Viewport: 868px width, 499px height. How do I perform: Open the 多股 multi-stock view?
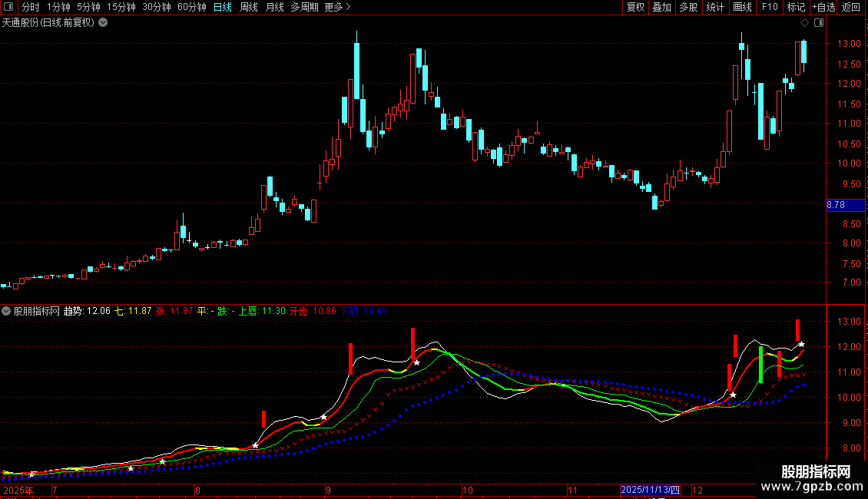(x=688, y=7)
